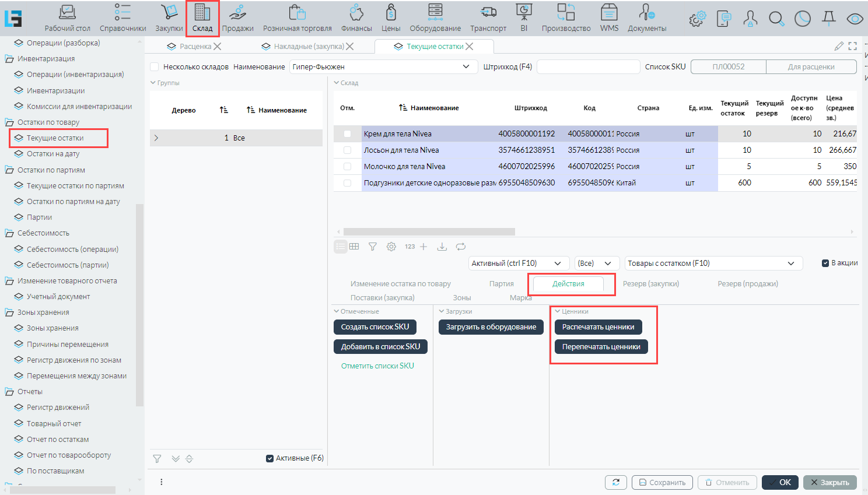
Task: Expand the Все group tree row
Action: click(156, 138)
